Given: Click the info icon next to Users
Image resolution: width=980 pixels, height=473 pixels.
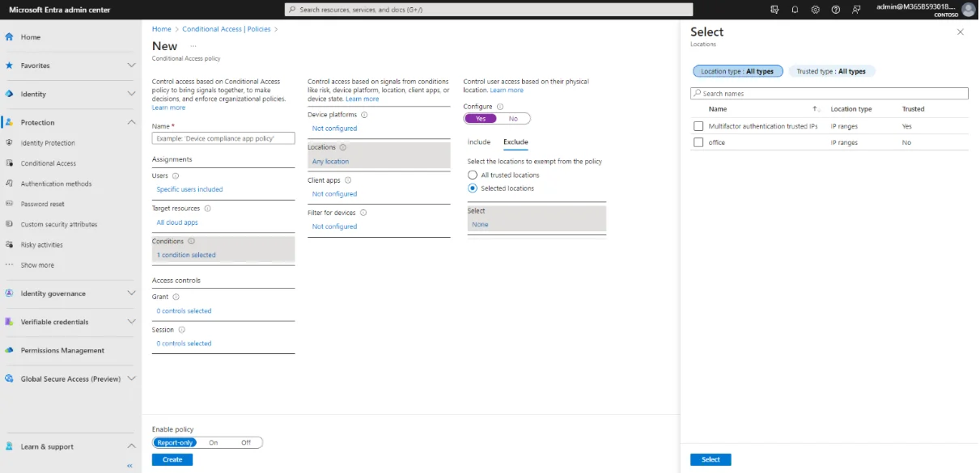Looking at the screenshot, I should click(176, 175).
